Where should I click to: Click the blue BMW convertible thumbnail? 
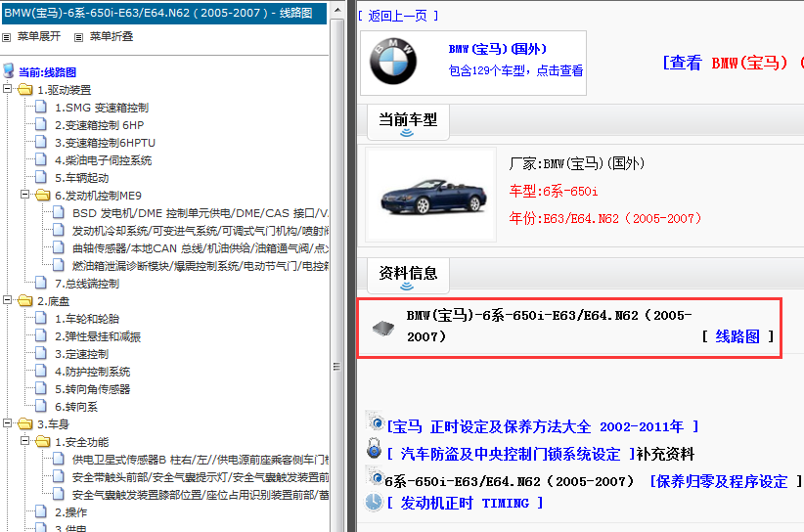pos(432,196)
